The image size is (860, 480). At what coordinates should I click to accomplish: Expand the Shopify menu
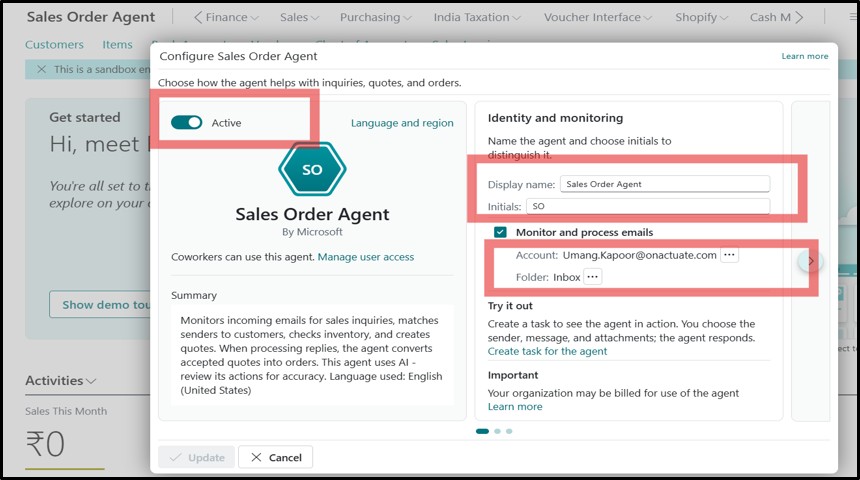click(x=701, y=18)
